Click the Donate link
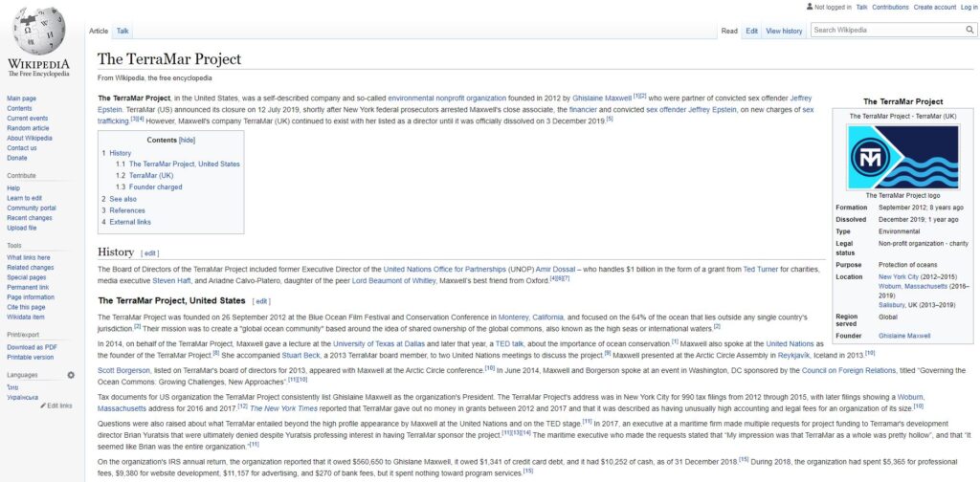Viewport: 980px width, 482px height. 17,158
